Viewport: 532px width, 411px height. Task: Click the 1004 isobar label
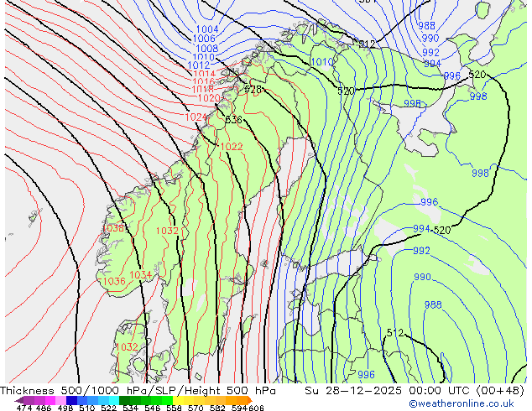(207, 29)
